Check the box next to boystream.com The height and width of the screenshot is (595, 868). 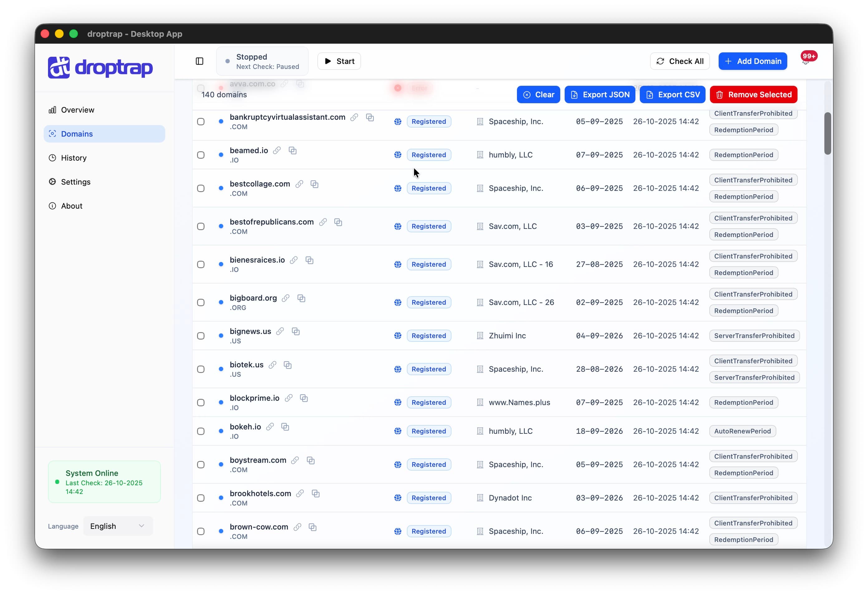(201, 465)
